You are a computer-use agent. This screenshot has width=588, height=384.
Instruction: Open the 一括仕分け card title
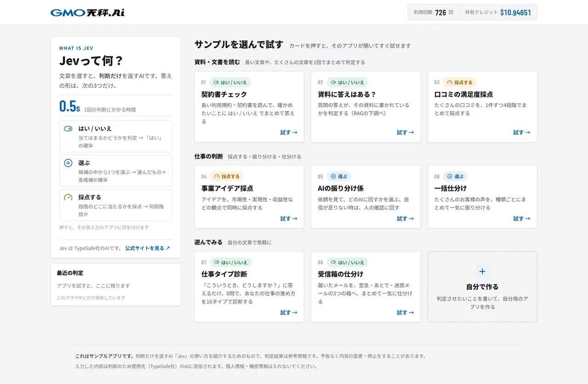click(451, 188)
